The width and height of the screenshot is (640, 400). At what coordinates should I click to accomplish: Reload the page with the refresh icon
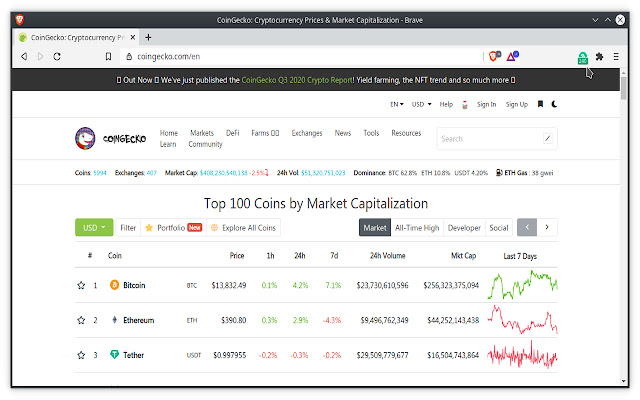pos(57,56)
